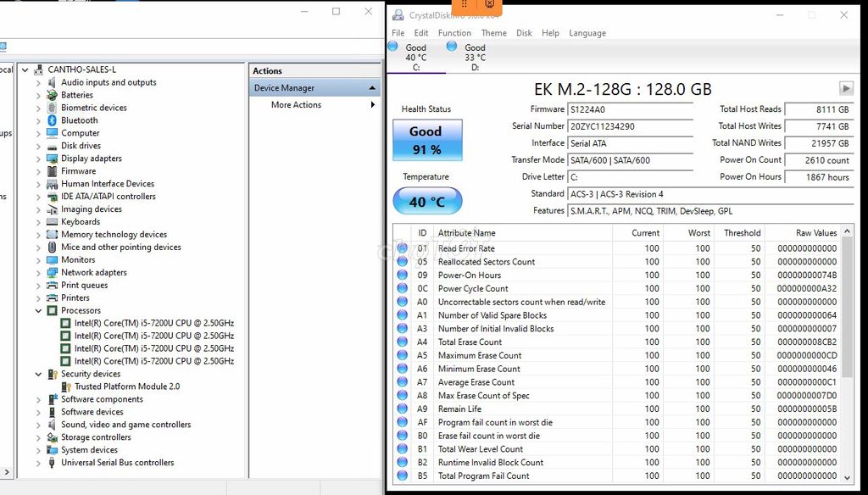The height and width of the screenshot is (495, 868).
Task: Click the SMART table vertical scrollbar thumb
Action: coord(847,308)
